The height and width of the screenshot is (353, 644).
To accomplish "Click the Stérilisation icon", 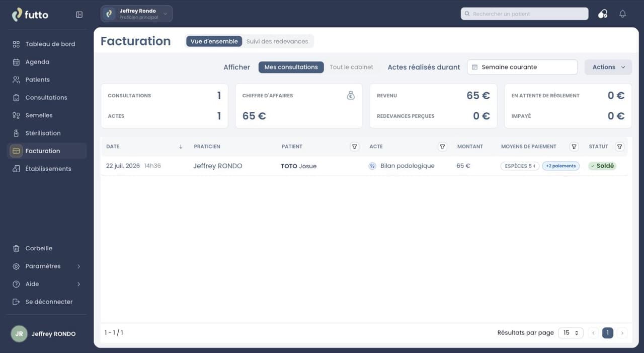I will [16, 133].
